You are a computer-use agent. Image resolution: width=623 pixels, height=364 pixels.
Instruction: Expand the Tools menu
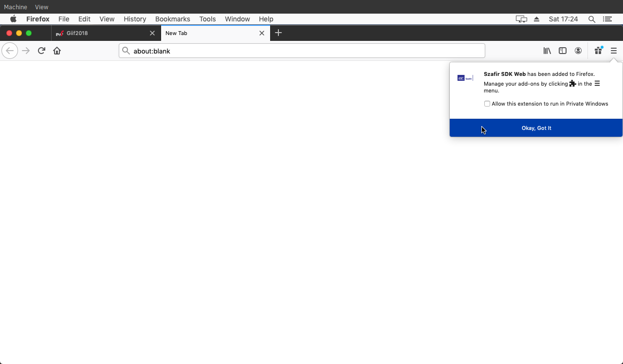(x=207, y=19)
